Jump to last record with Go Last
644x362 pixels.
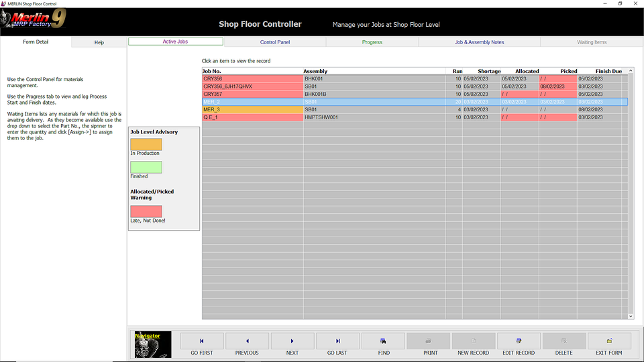tap(337, 341)
